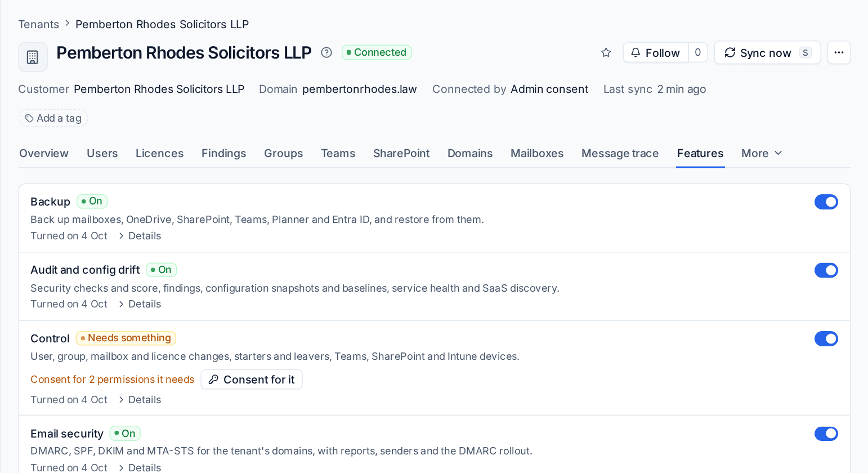Viewport: 868px width, 473px height.
Task: Click the Audit and config drift title
Action: pos(85,270)
